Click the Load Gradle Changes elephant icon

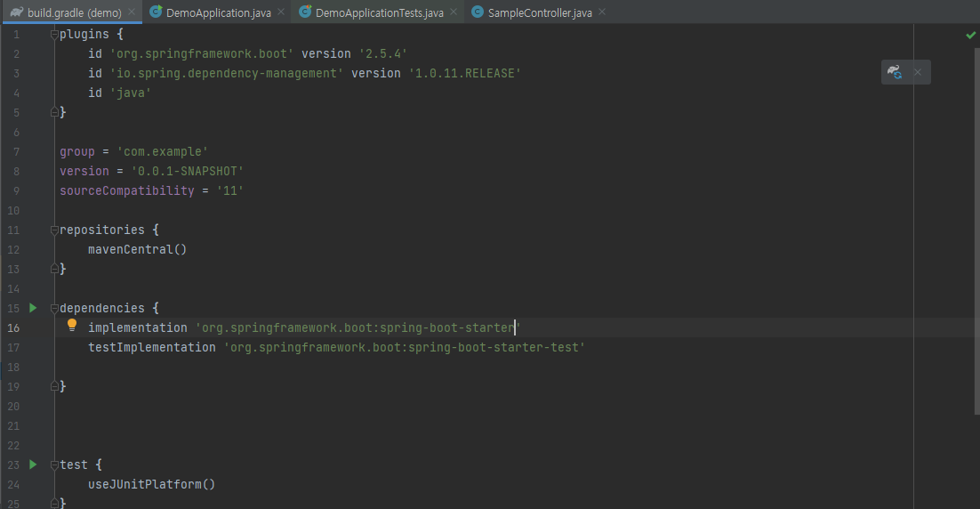(x=895, y=72)
